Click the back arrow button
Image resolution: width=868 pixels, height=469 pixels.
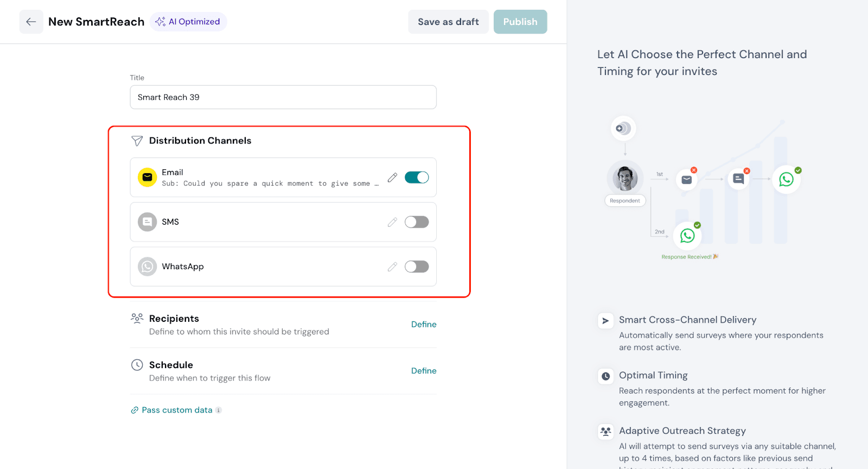(31, 22)
